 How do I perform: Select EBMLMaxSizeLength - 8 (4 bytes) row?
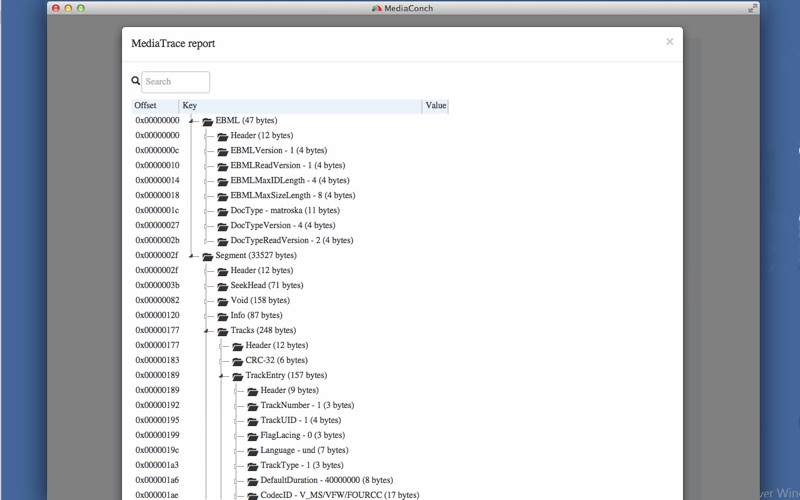coord(292,195)
